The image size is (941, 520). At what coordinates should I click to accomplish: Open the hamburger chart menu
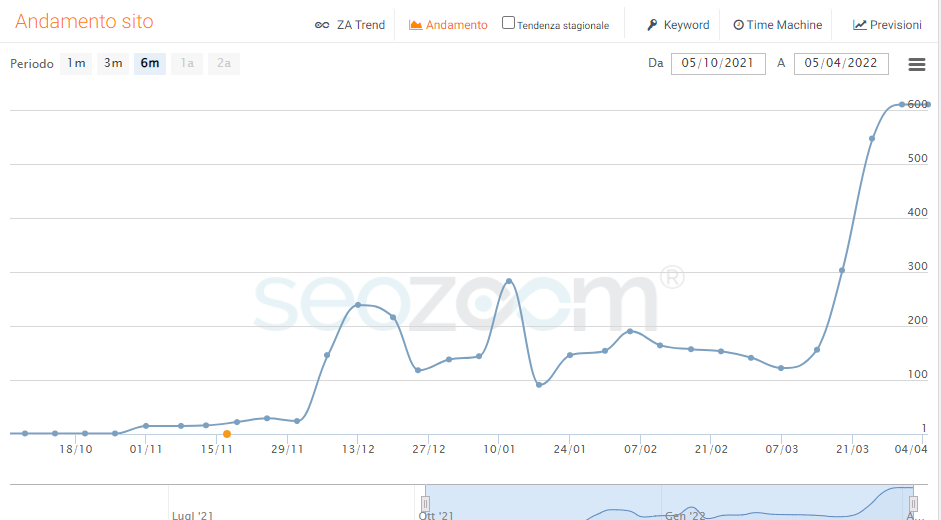point(916,64)
